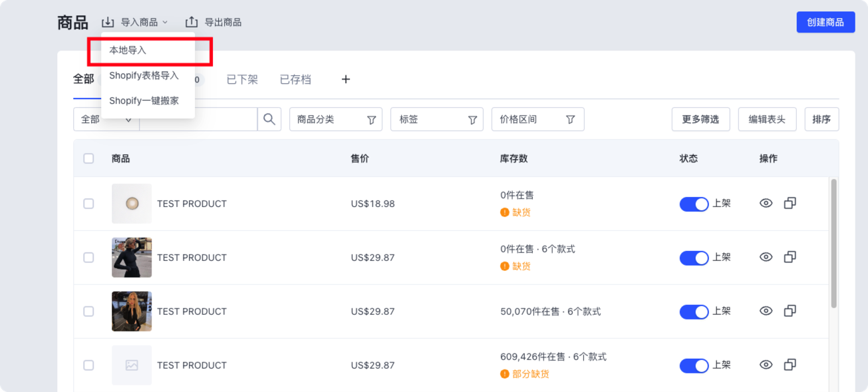The height and width of the screenshot is (392, 868).
Task: Open the 全部 search-scope dropdown
Action: tap(106, 119)
